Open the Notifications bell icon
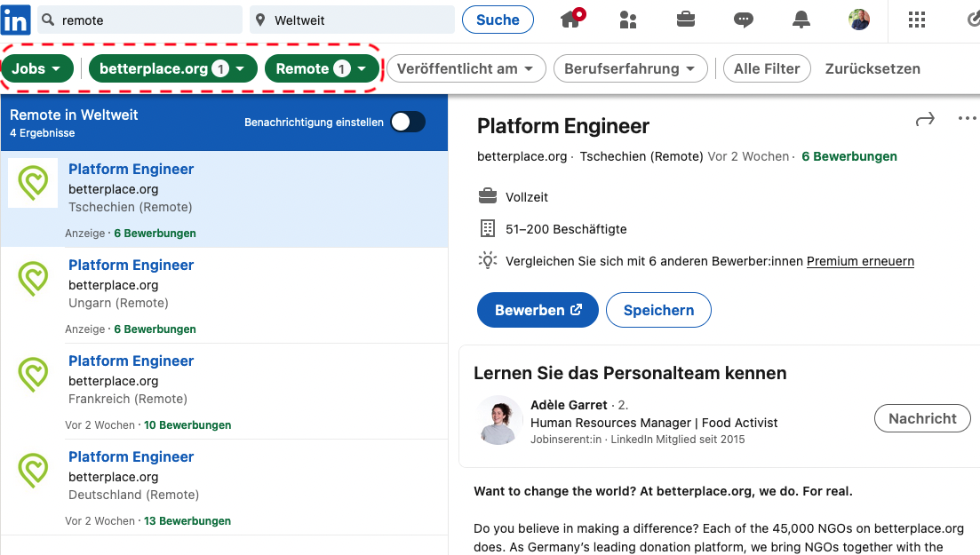Viewport: 980px width, 555px height. (x=801, y=20)
